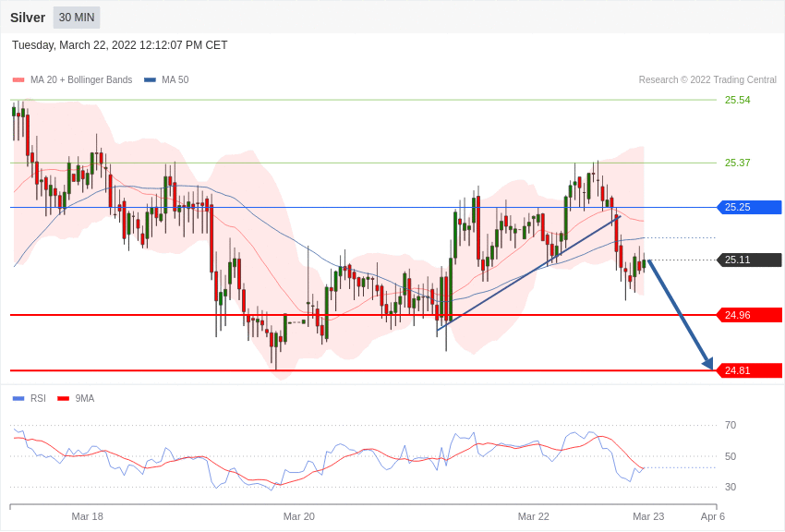Screen dimensions: 785x532
Task: Select the RSI legend label
Action: click(38, 398)
